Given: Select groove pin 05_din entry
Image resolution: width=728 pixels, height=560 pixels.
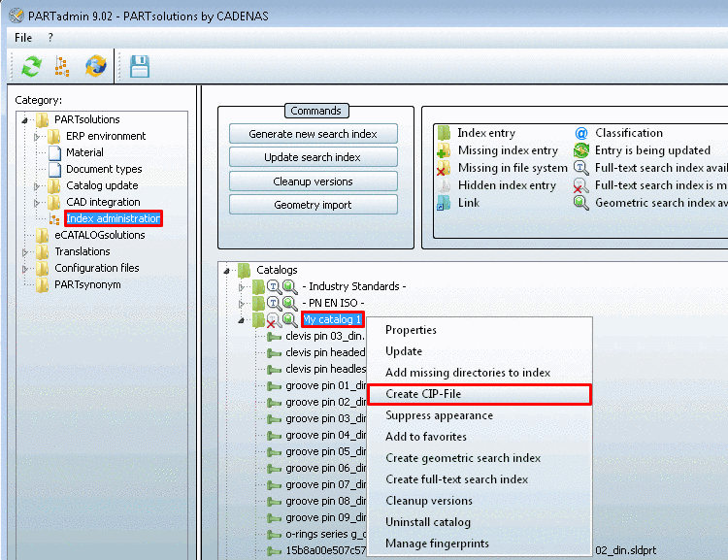Looking at the screenshot, I should (x=326, y=452).
